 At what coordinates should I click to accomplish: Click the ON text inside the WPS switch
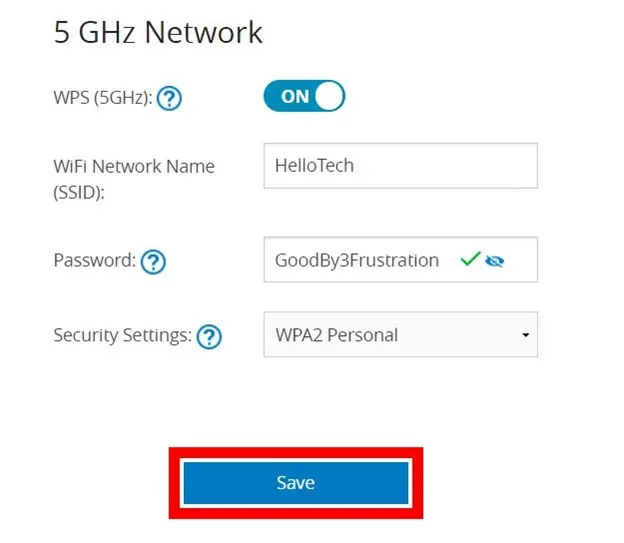(x=295, y=97)
